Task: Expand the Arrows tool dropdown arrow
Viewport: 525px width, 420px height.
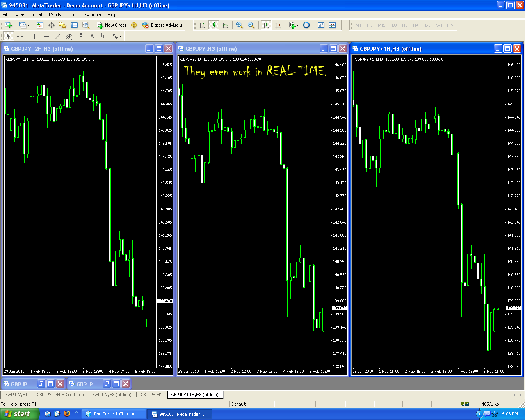Action: point(121,36)
